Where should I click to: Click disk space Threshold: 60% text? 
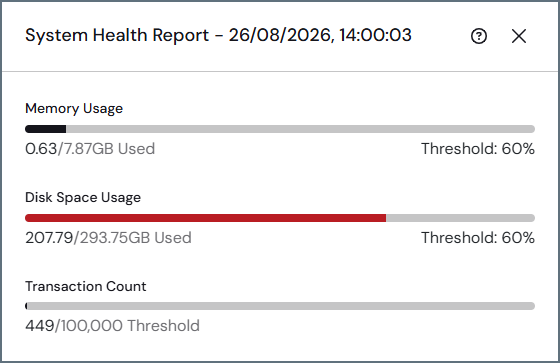[x=478, y=238]
